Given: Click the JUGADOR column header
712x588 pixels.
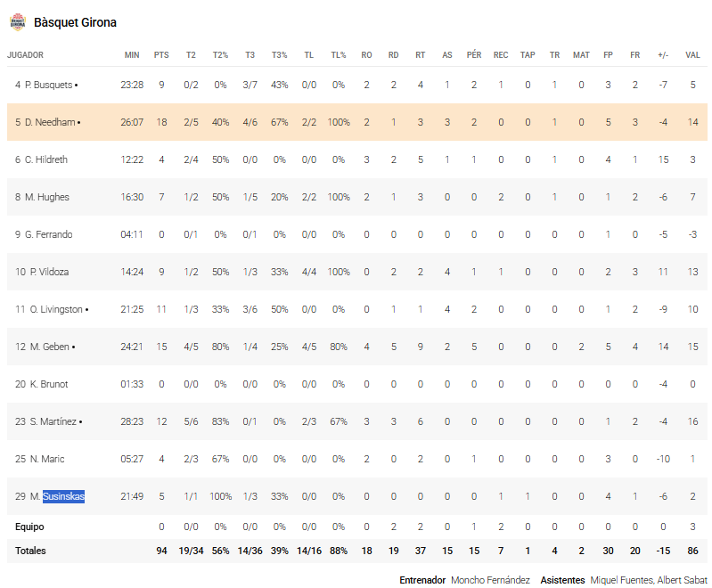Looking at the screenshot, I should tap(25, 55).
